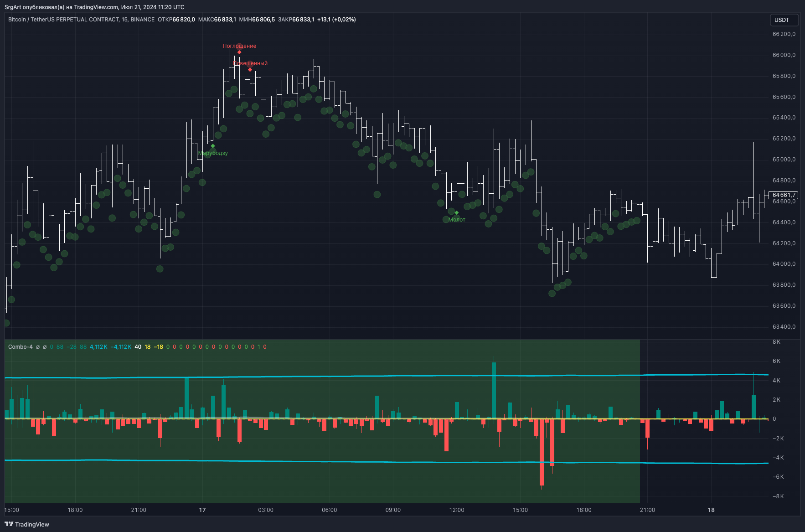
Task: Click the yellow −18 value in Combo-4 legend
Action: coord(158,347)
